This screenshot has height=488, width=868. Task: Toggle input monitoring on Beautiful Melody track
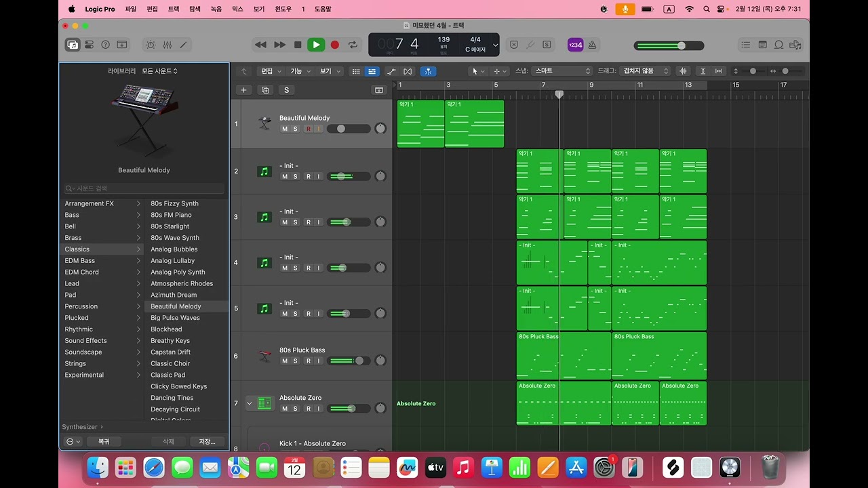tap(318, 129)
